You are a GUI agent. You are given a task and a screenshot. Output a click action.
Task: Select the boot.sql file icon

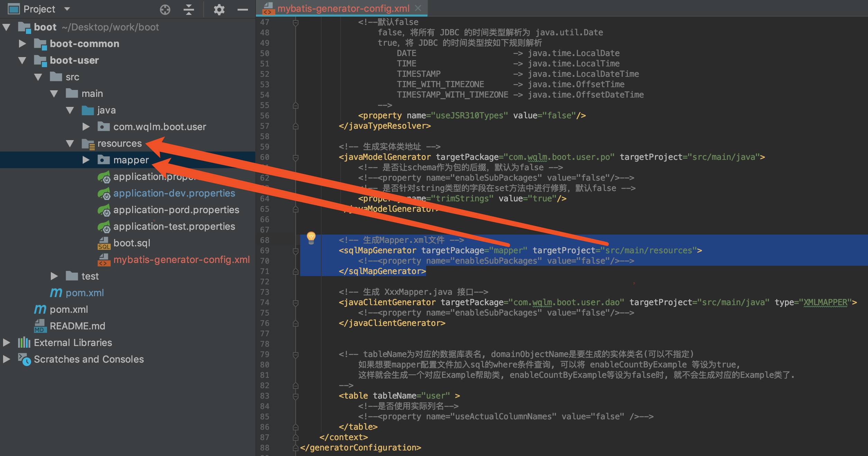point(104,243)
